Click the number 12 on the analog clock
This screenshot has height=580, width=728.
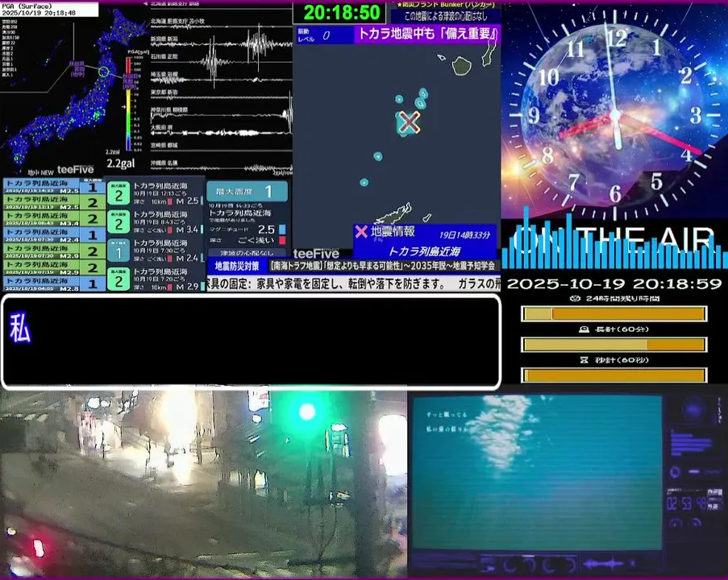(x=617, y=38)
